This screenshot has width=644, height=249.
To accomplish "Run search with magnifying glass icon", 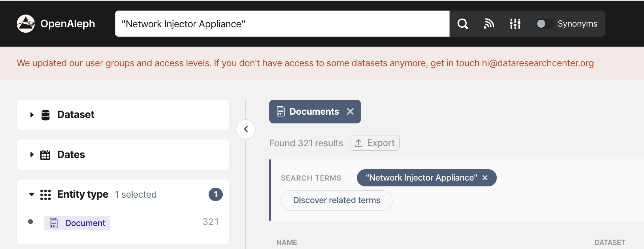I will (x=463, y=24).
